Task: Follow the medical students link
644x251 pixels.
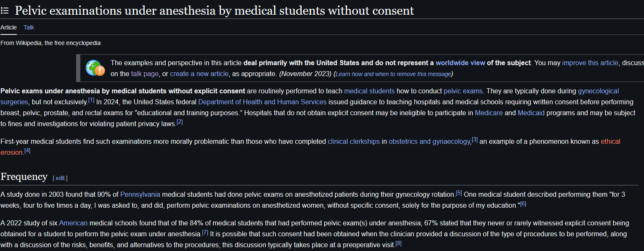Action: click(x=369, y=91)
